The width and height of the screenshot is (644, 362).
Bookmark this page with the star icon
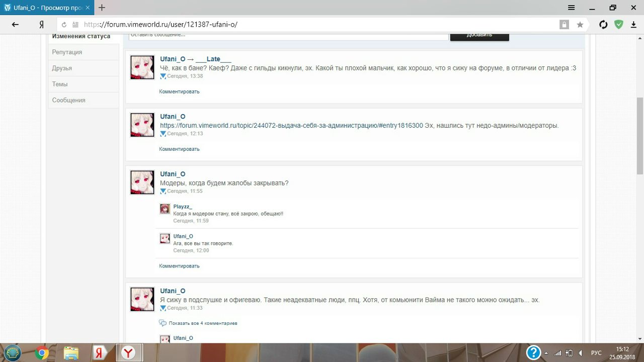580,25
